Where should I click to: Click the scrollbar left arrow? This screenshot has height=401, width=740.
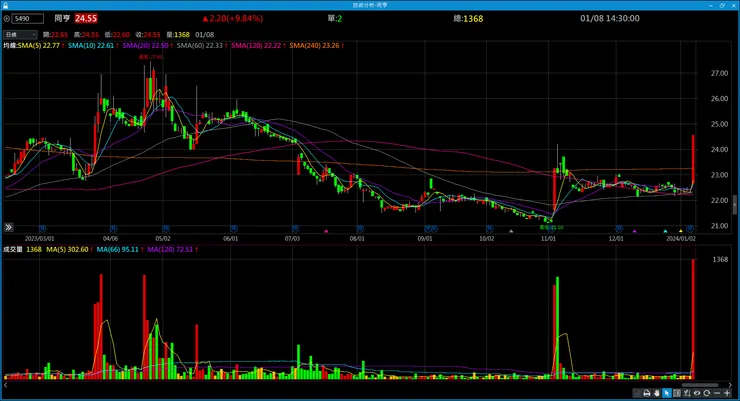pos(6,385)
